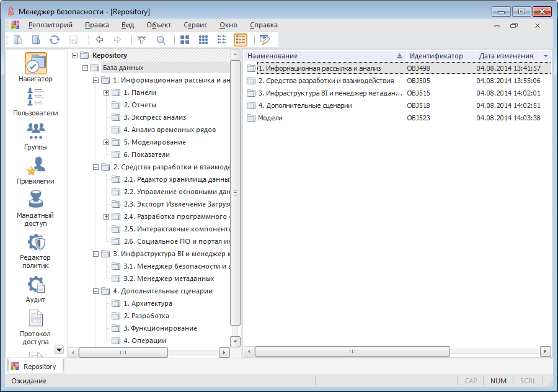Open Привилегии in the sidebar

click(35, 171)
